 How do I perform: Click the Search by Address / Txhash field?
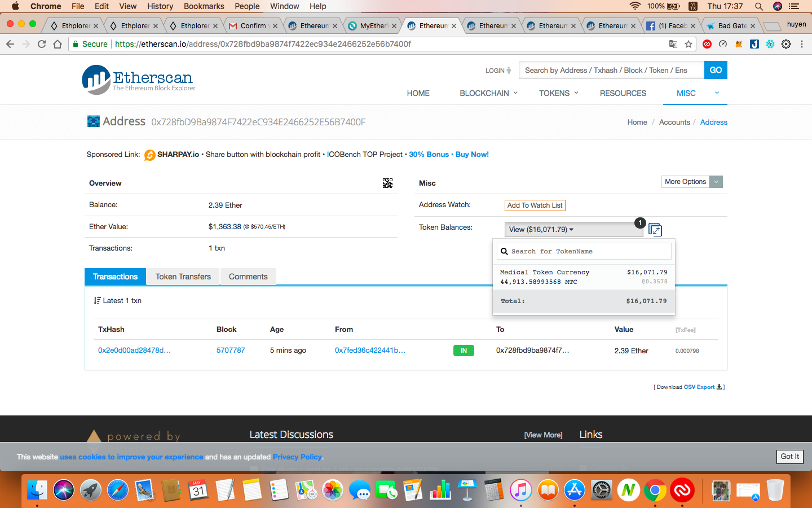611,70
